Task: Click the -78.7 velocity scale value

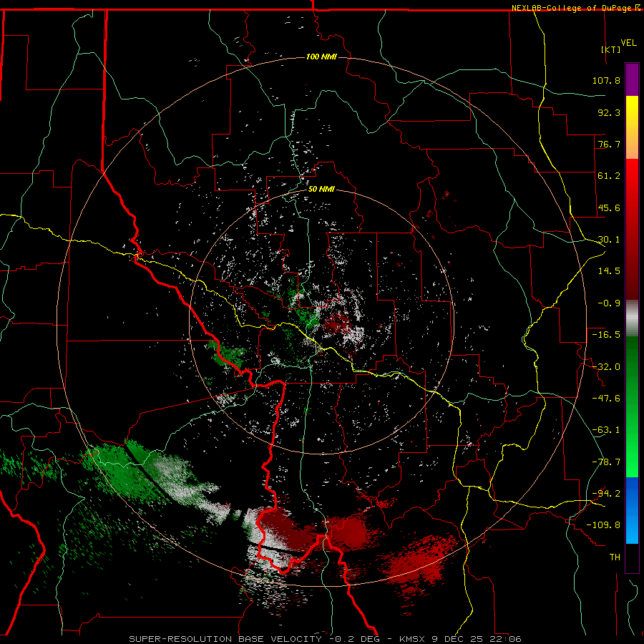Action: coord(606,462)
